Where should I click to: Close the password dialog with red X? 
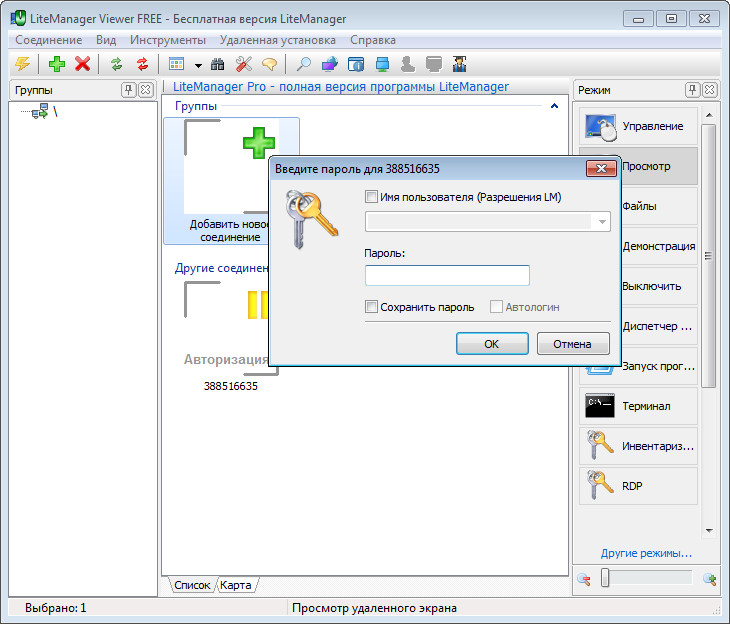pyautogui.click(x=601, y=169)
